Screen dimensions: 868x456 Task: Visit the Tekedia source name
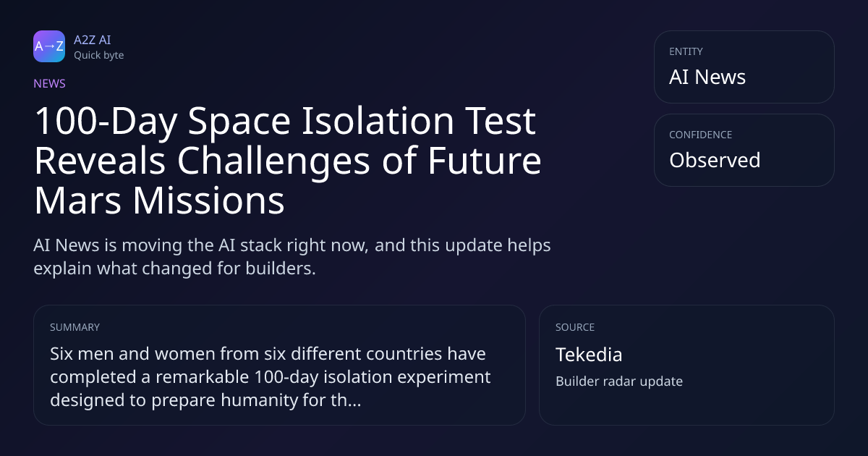tap(589, 355)
